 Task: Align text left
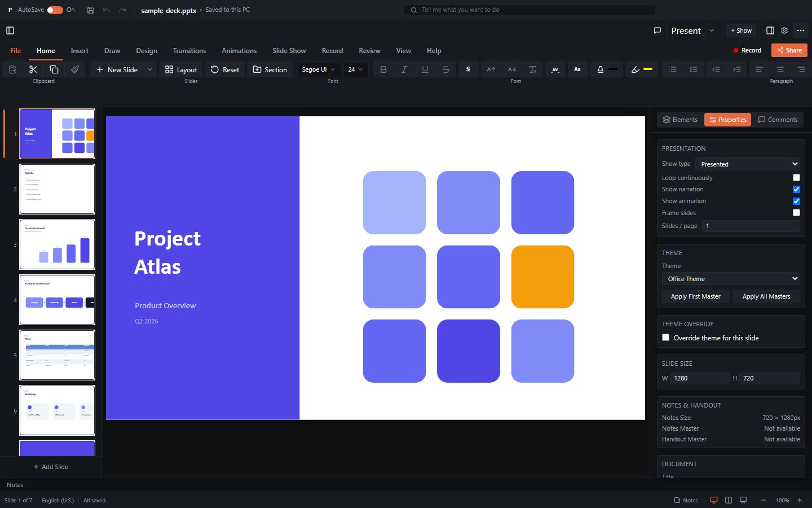point(760,69)
